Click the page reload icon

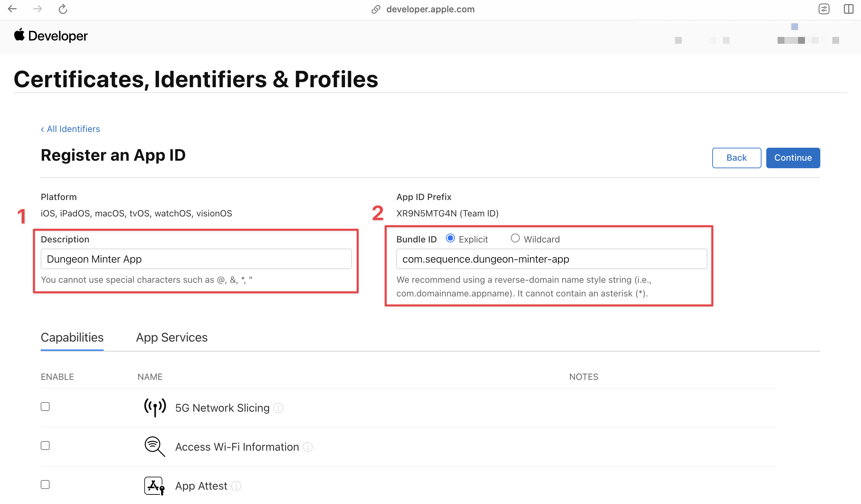62,9
